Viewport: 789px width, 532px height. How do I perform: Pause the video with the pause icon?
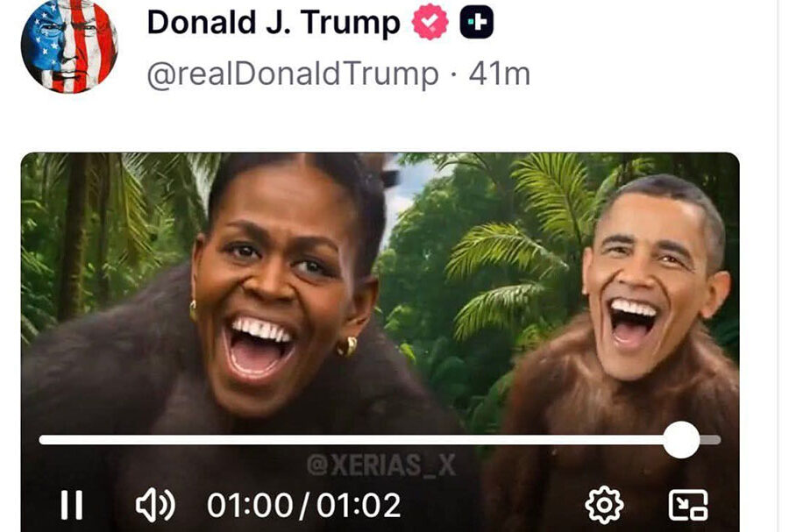(72, 505)
